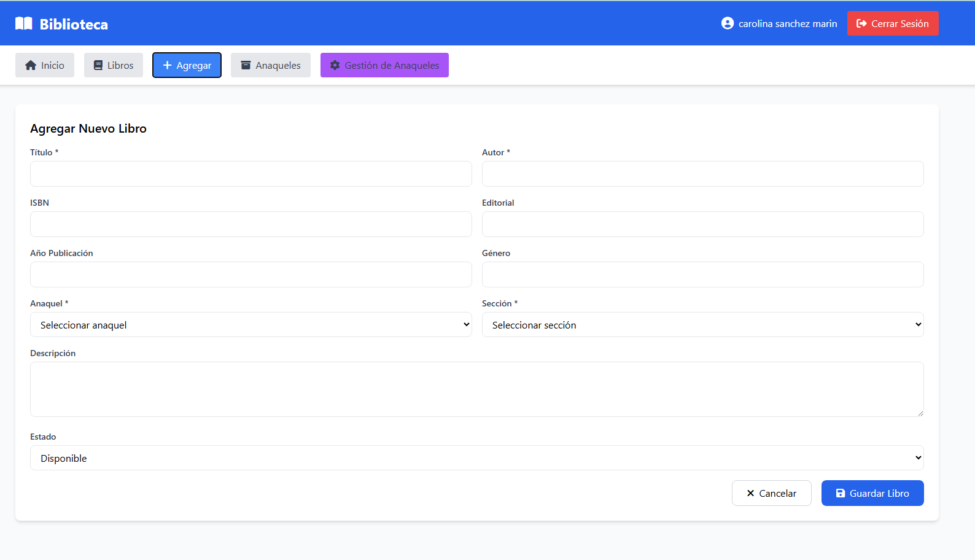This screenshot has width=975, height=560.
Task: Click into the Autor input field
Action: click(702, 174)
